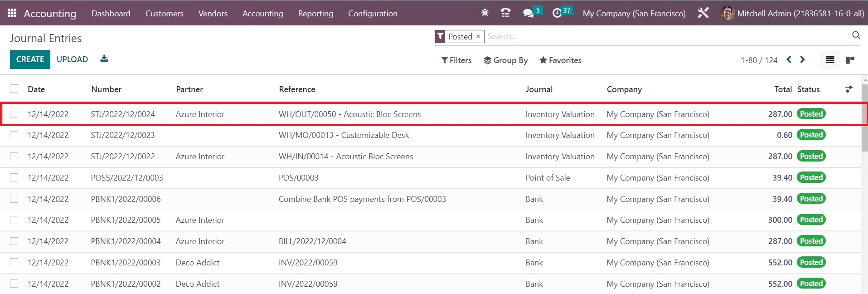Click the download import icon
This screenshot has width=868, height=294.
coord(104,59)
